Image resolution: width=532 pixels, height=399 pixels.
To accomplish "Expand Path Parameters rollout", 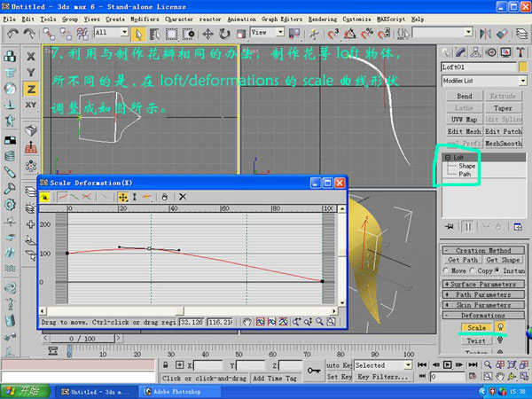I will tap(483, 294).
